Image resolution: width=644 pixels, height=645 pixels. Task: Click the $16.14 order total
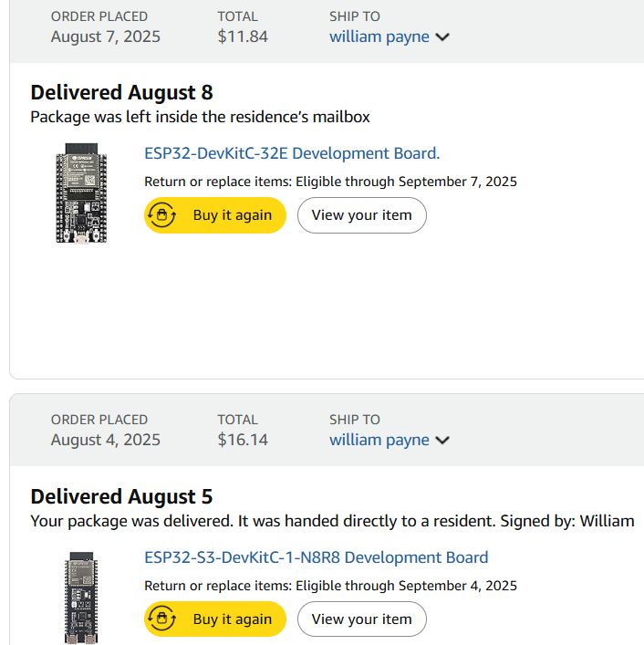(x=243, y=440)
